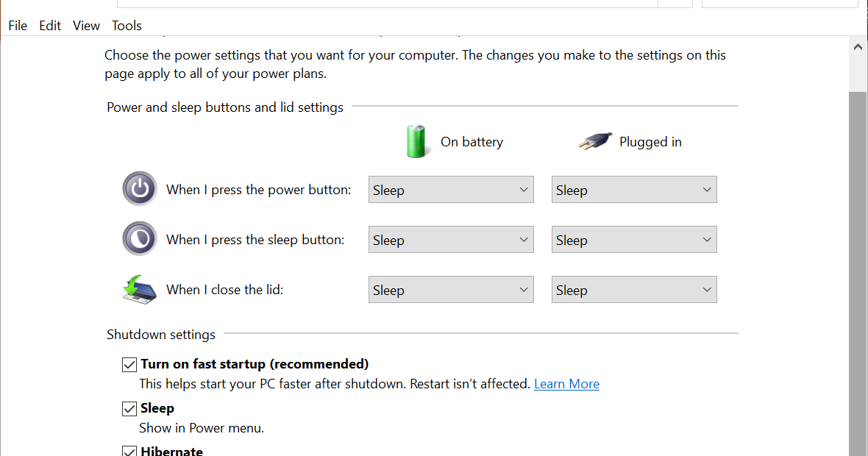Open power button Plugged in dropdown
868x456 pixels.
[x=634, y=190]
